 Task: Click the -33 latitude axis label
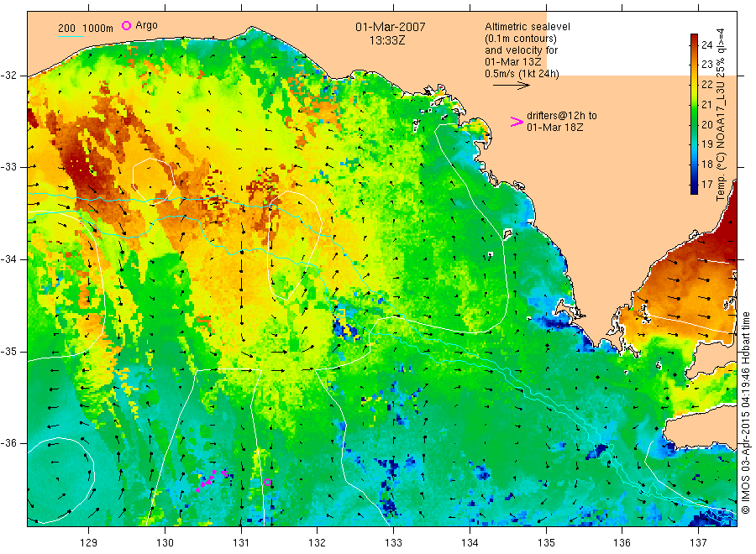pyautogui.click(x=8, y=167)
